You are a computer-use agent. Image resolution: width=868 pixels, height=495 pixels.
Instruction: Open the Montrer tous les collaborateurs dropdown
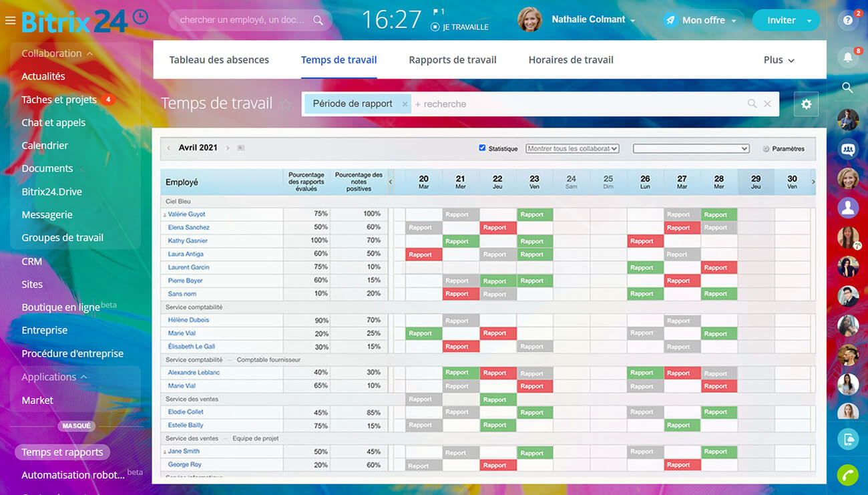(x=572, y=148)
